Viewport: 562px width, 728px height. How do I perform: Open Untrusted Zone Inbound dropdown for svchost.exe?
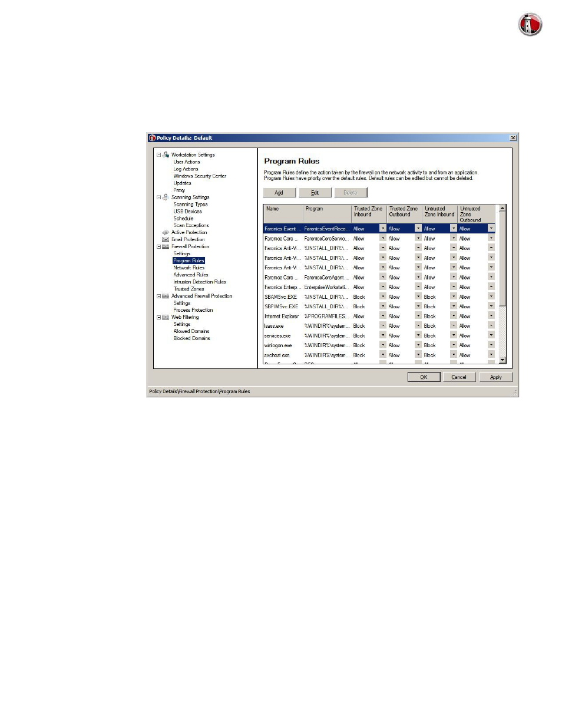454,355
